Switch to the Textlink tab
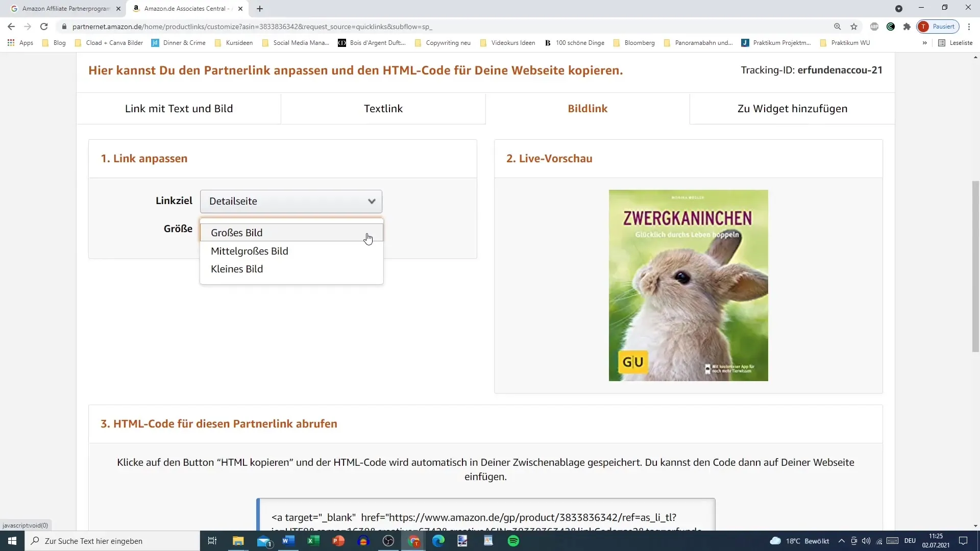Screen dimensions: 980x551 (383, 109)
